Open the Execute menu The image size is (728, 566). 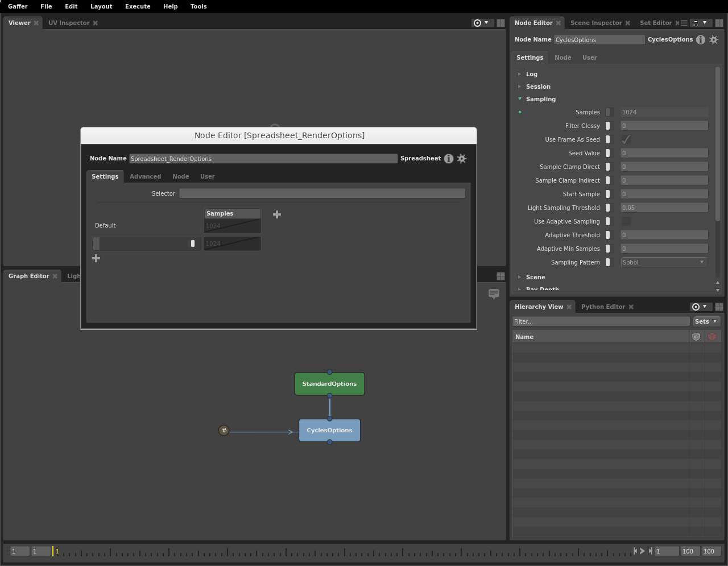tap(138, 6)
